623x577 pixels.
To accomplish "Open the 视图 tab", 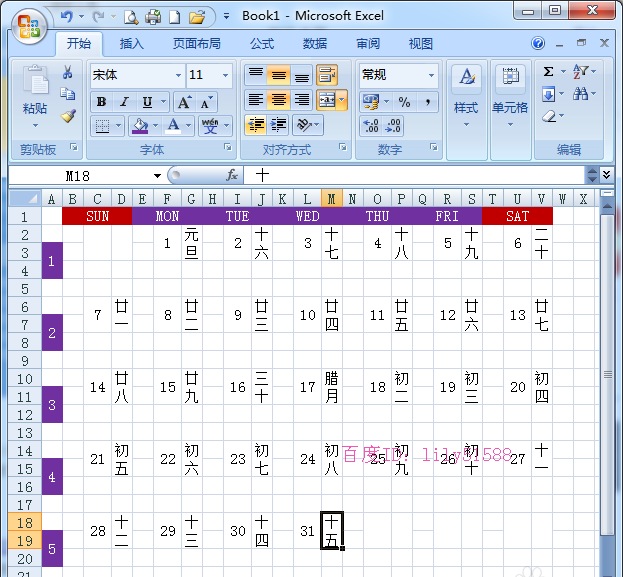I will pyautogui.click(x=420, y=43).
